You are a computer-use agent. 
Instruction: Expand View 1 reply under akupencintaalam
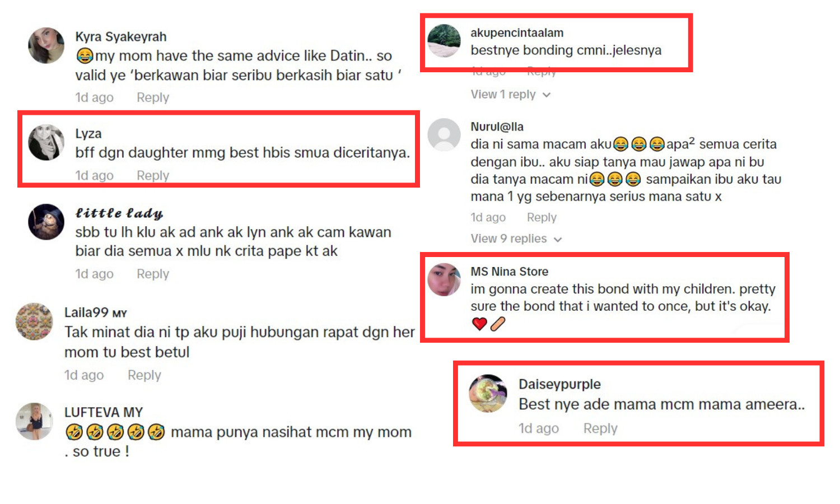(x=511, y=94)
